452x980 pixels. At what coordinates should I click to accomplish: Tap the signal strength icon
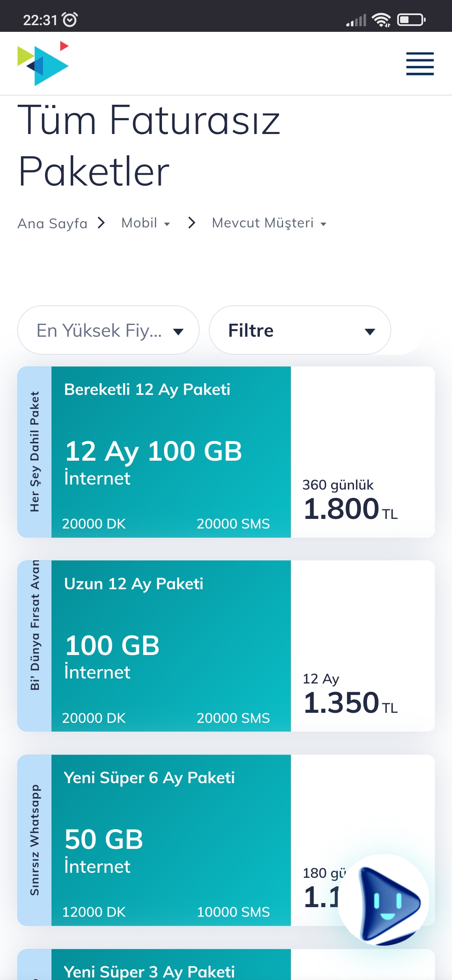click(356, 20)
